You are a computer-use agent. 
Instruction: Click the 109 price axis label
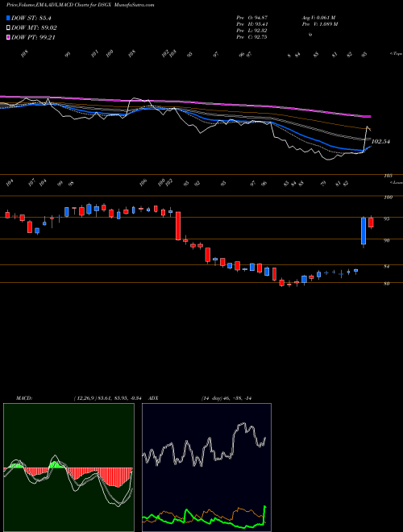coord(388,197)
